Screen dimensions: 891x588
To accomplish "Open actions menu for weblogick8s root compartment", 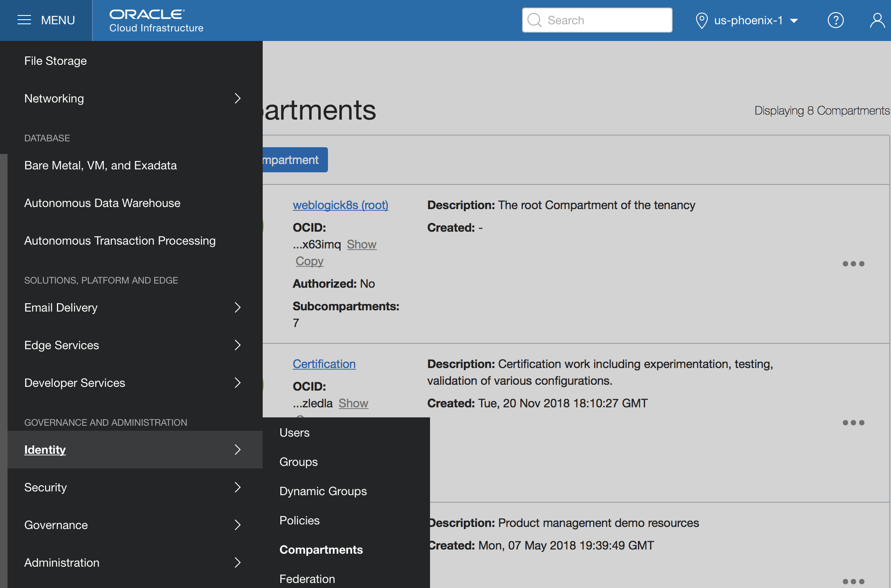I will click(x=853, y=264).
